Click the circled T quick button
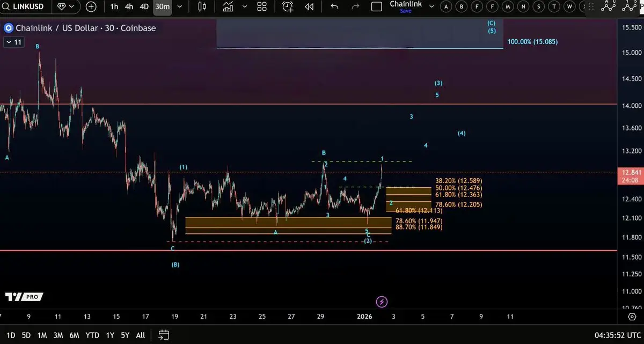The height and width of the screenshot is (344, 644). (x=554, y=6)
